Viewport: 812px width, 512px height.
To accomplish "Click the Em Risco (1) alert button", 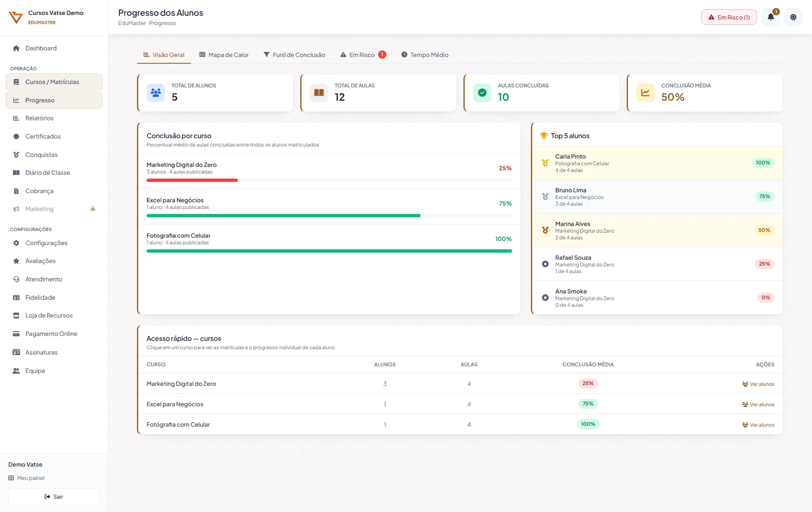I will (x=729, y=17).
